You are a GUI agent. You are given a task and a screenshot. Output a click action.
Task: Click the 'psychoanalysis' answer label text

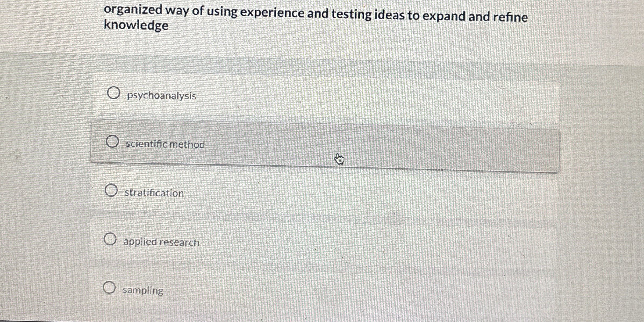(162, 96)
